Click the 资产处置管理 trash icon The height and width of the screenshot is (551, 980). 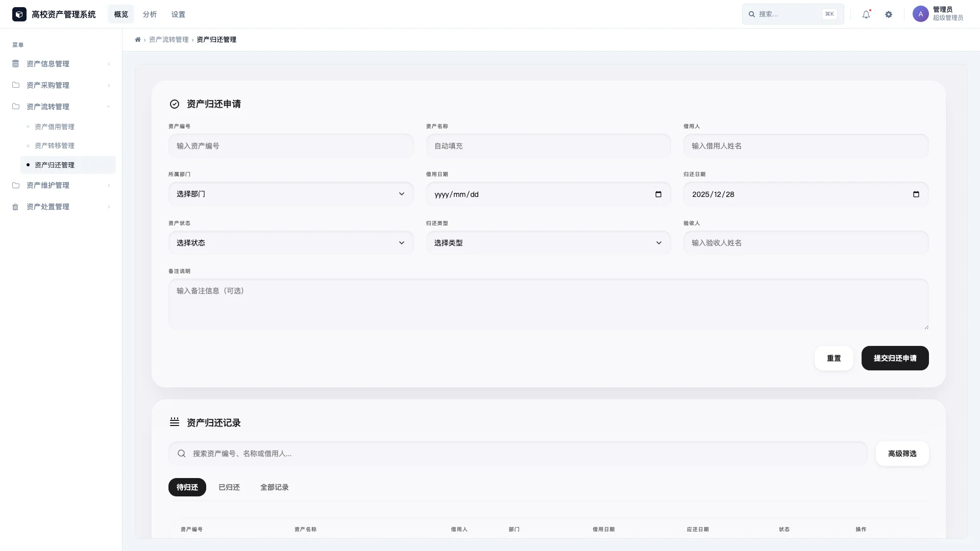click(15, 207)
